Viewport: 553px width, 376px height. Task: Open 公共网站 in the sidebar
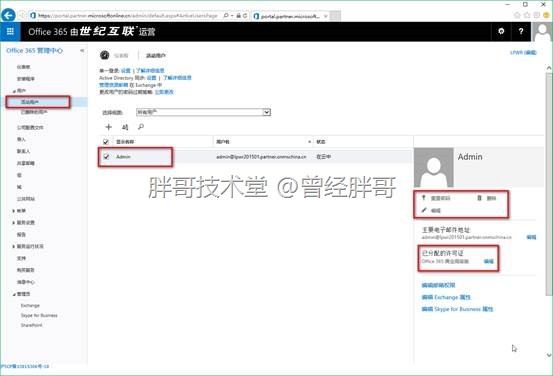point(26,199)
